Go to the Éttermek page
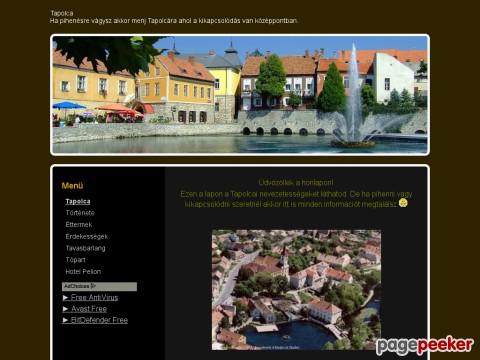 tap(79, 225)
